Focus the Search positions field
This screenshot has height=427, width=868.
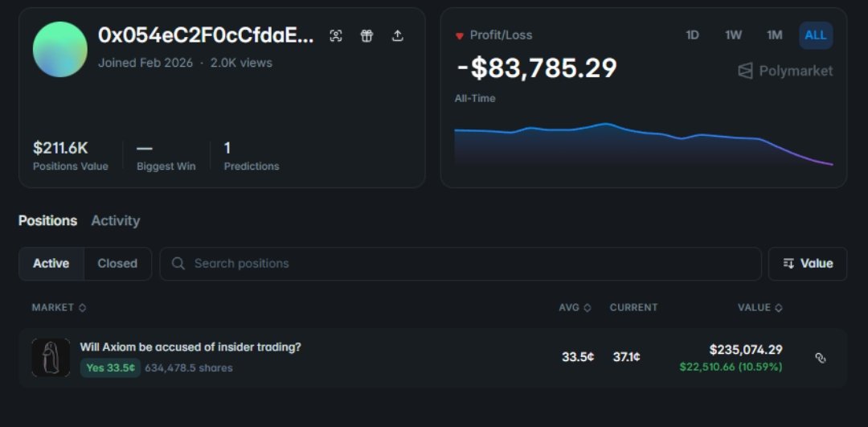[x=461, y=264]
